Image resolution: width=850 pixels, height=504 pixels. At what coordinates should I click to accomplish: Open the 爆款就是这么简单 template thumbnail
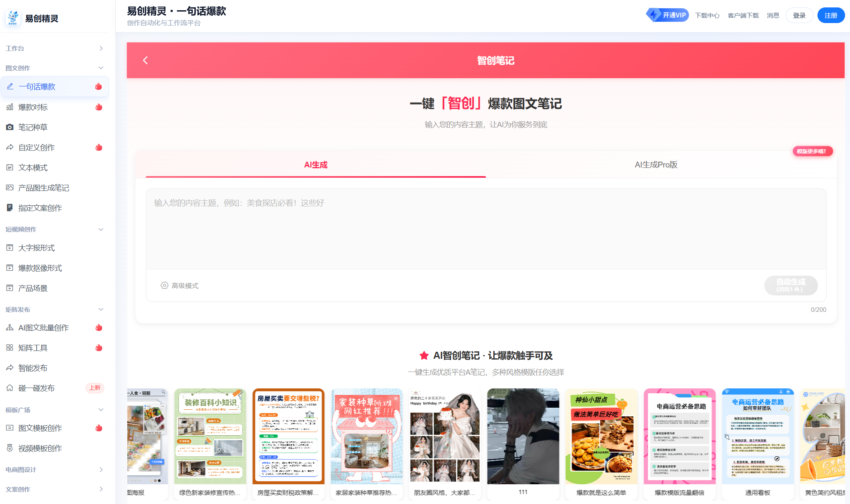click(601, 437)
